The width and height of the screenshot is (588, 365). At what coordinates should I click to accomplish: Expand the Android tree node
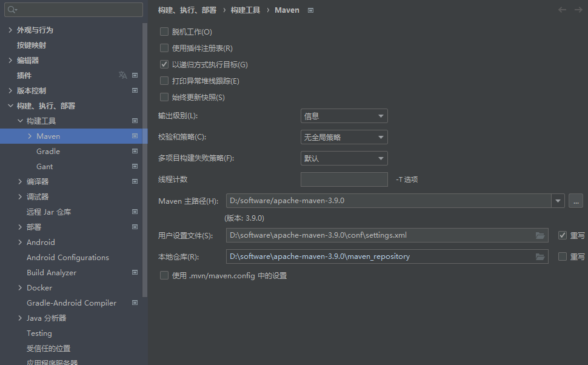tap(20, 243)
